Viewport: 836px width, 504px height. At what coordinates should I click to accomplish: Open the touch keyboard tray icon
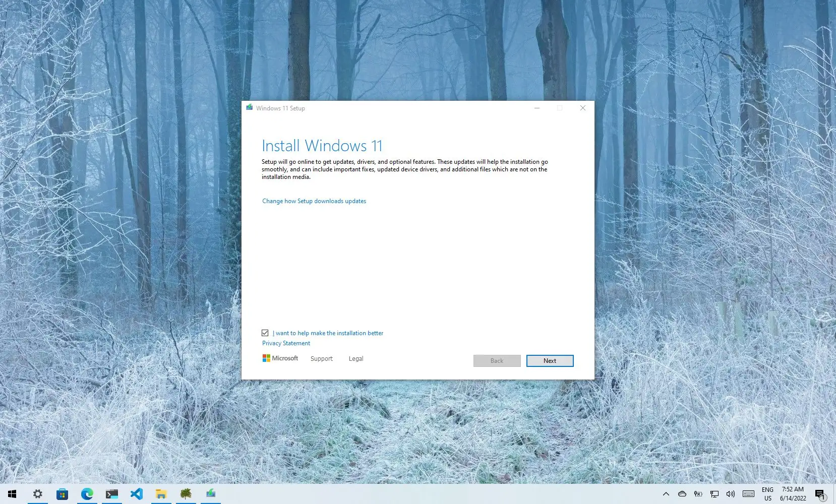pyautogui.click(x=749, y=494)
